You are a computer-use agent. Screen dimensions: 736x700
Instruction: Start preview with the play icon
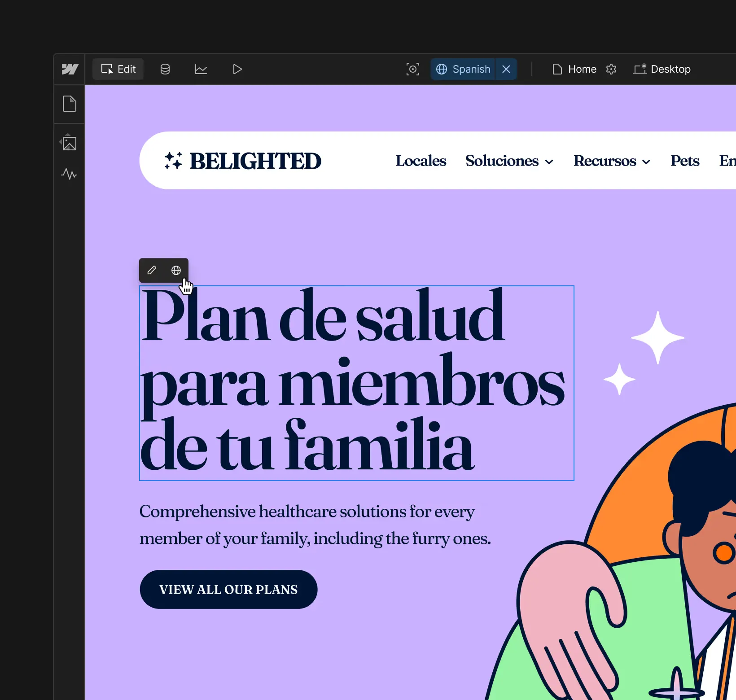click(x=237, y=69)
